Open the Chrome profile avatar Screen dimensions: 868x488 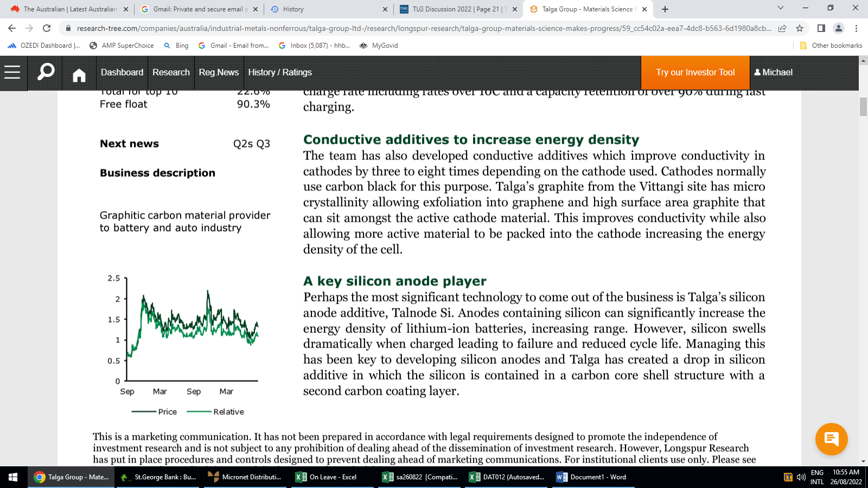pos(839,28)
